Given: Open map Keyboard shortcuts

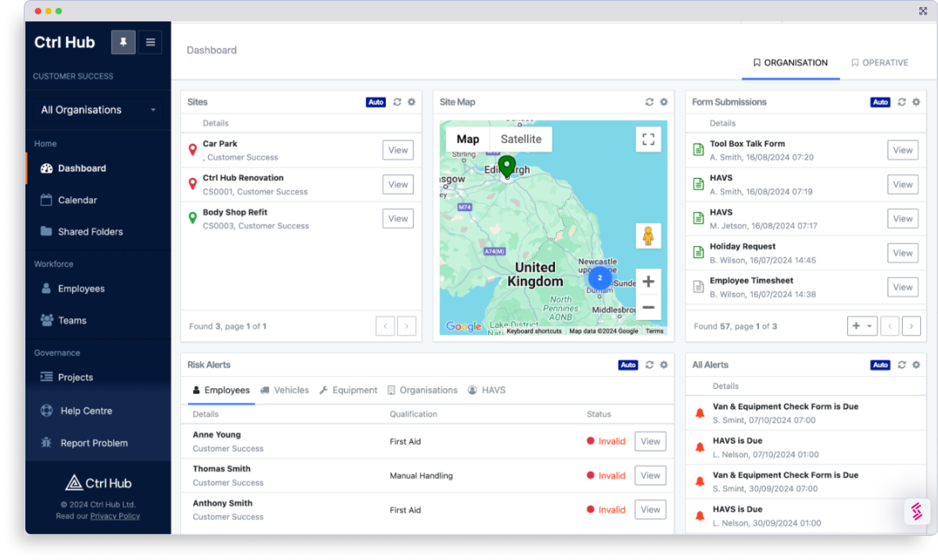Looking at the screenshot, I should coord(534,331).
